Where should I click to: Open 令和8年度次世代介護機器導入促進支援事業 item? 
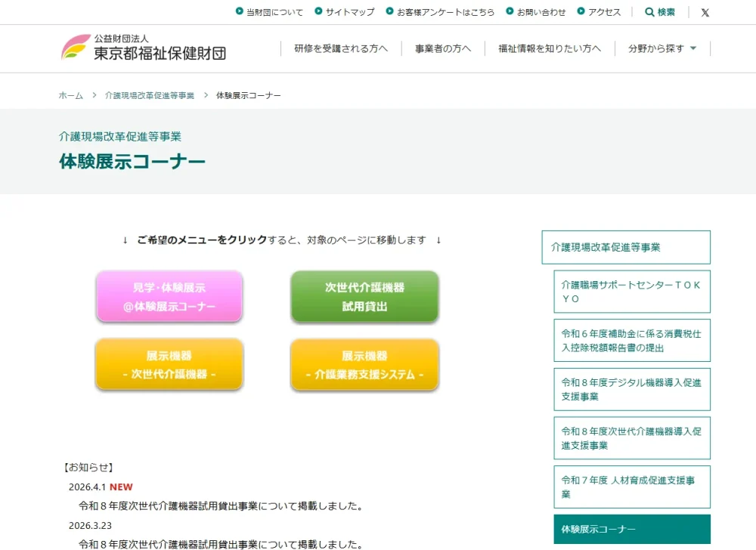pos(632,438)
